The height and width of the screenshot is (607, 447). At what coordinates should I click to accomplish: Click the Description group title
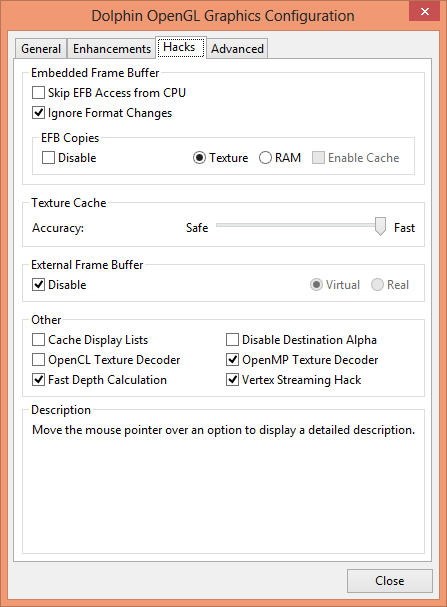(61, 410)
